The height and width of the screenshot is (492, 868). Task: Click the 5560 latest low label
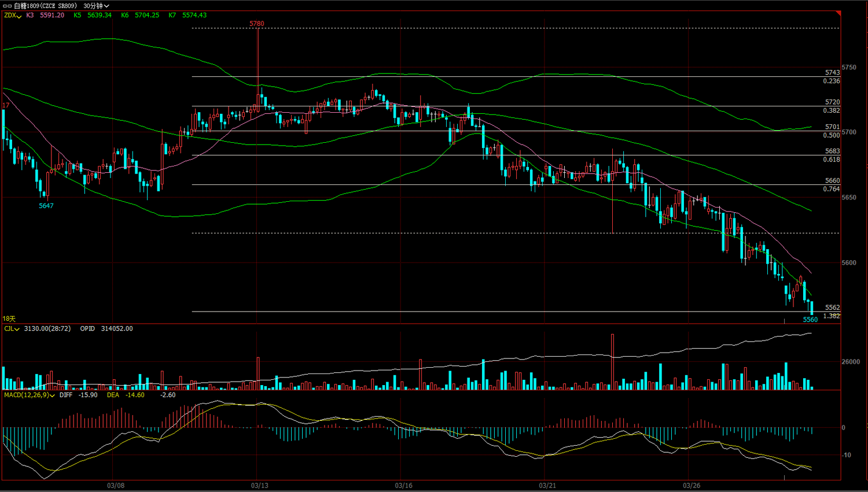810,320
